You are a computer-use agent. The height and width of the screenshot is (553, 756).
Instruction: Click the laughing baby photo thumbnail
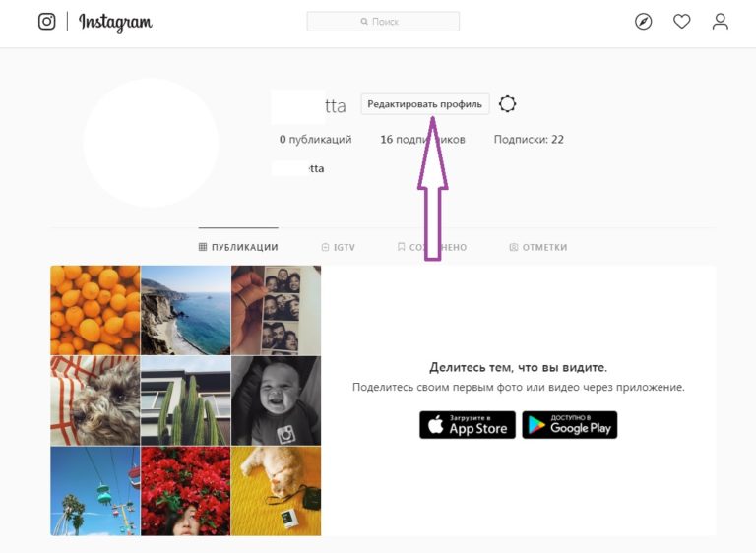coord(276,400)
